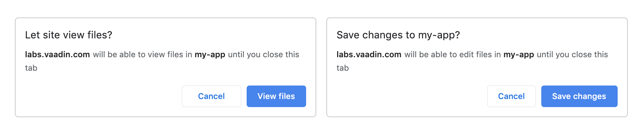
Task: Confirm with the Save changes button
Action: (x=579, y=96)
